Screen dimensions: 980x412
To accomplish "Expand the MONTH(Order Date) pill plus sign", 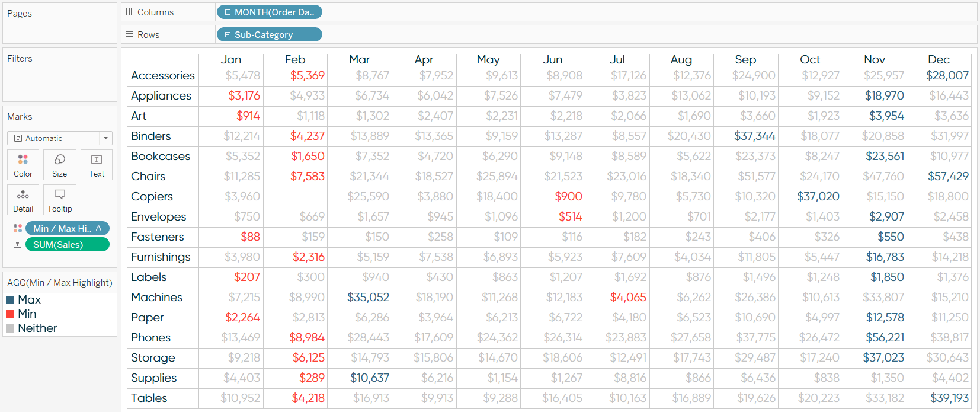I will click(228, 12).
